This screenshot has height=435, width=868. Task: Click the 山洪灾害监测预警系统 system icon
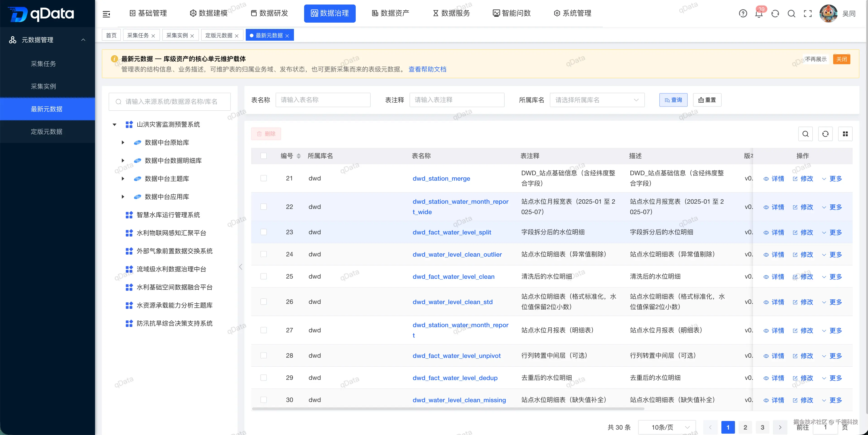129,125
